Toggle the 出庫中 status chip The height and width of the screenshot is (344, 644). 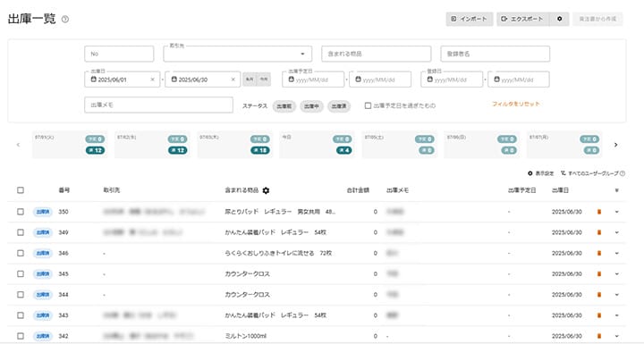coord(311,106)
